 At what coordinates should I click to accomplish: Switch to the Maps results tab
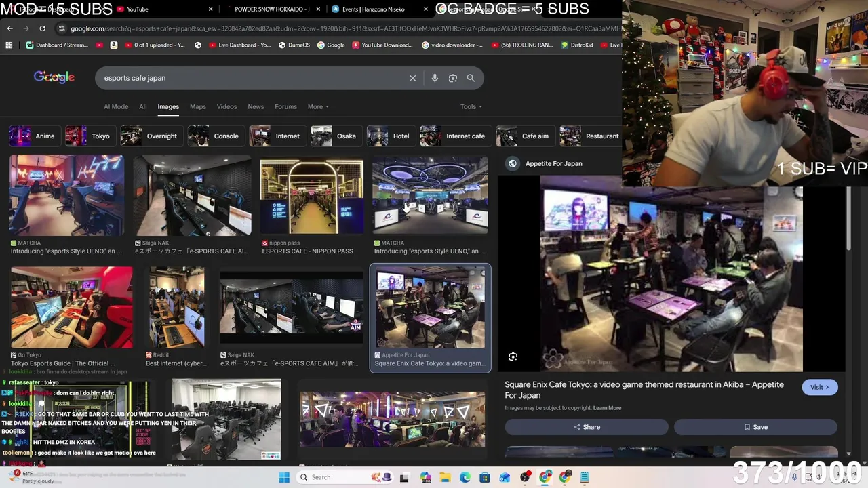click(198, 106)
